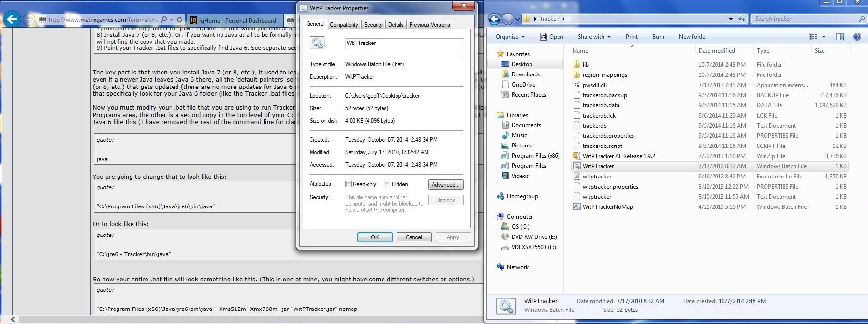The image size is (868, 324).
Task: Click the browser back arrow button
Action: click(12, 19)
